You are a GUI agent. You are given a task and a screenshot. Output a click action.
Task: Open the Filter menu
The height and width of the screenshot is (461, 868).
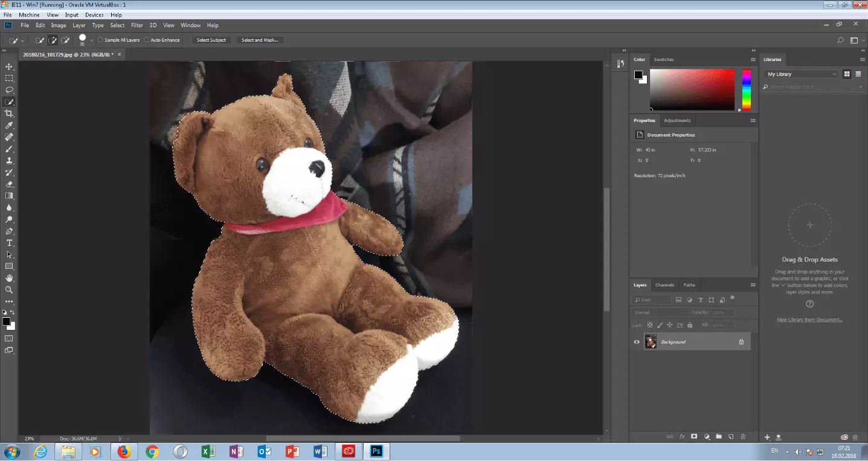click(137, 25)
